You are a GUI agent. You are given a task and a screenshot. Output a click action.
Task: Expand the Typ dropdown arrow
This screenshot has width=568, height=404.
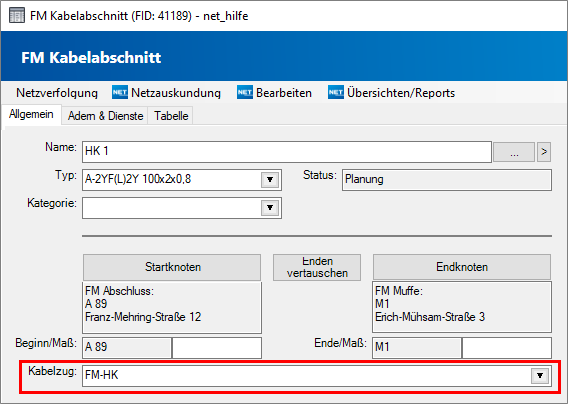click(270, 179)
